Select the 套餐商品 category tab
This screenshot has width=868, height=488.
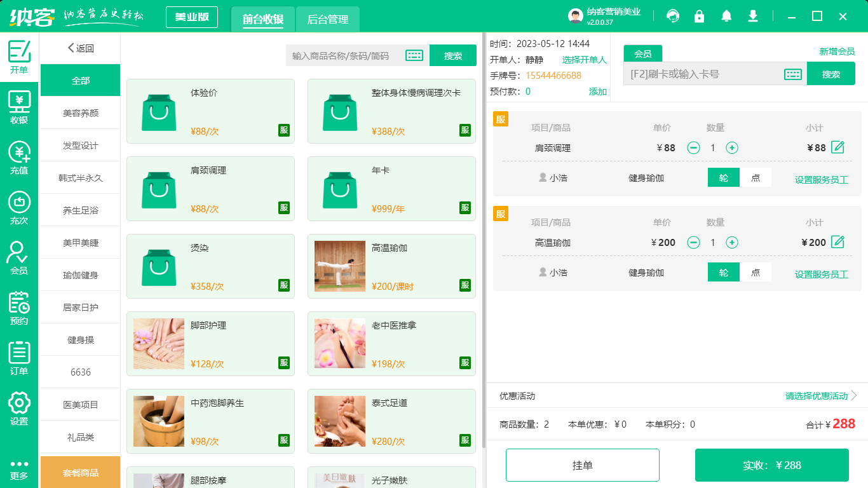point(80,472)
